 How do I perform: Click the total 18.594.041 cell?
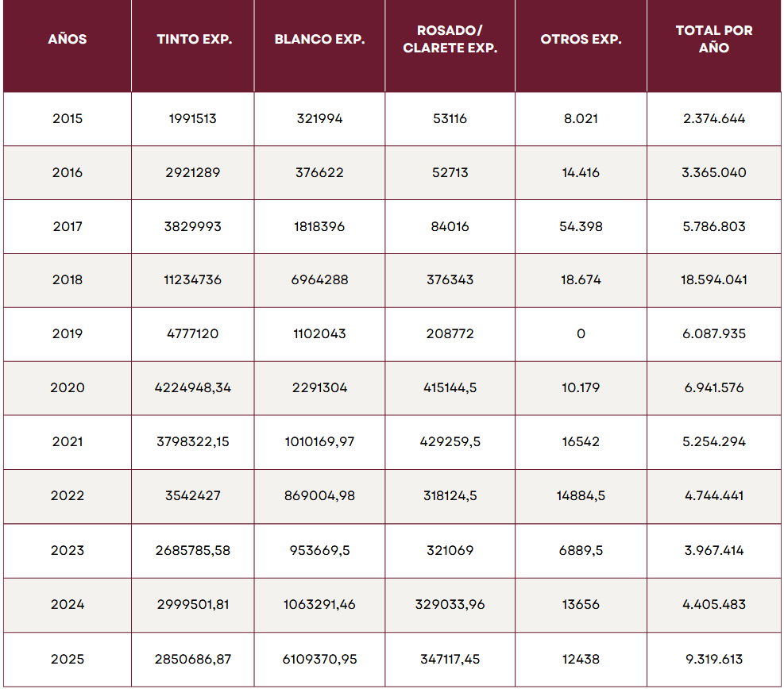(x=714, y=280)
